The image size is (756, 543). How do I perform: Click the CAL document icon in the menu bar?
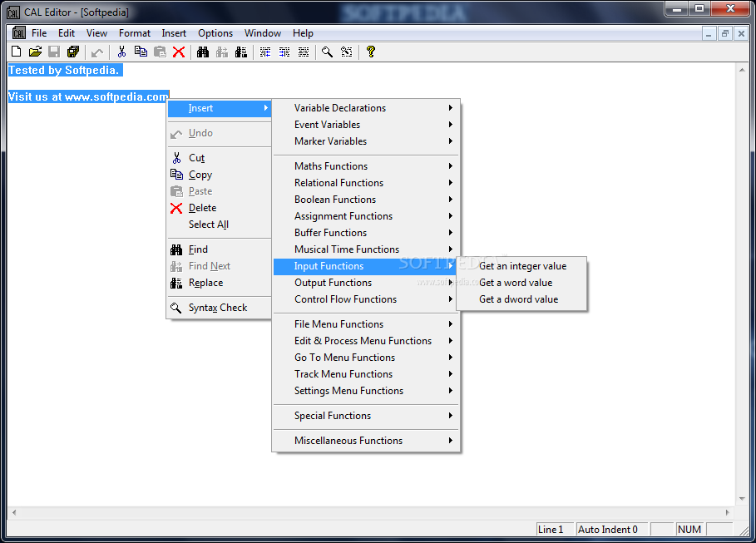click(19, 32)
